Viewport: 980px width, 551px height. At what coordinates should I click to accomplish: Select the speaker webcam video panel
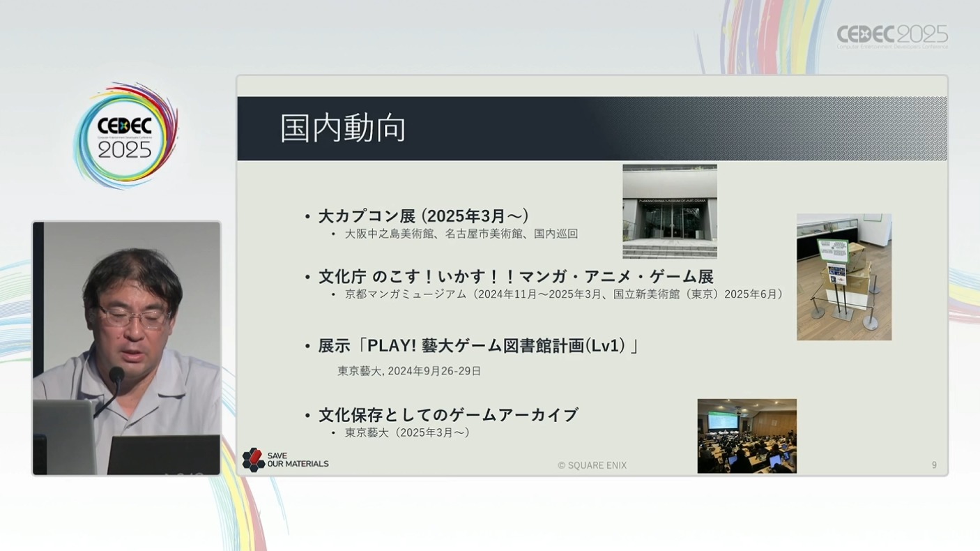[x=126, y=348]
